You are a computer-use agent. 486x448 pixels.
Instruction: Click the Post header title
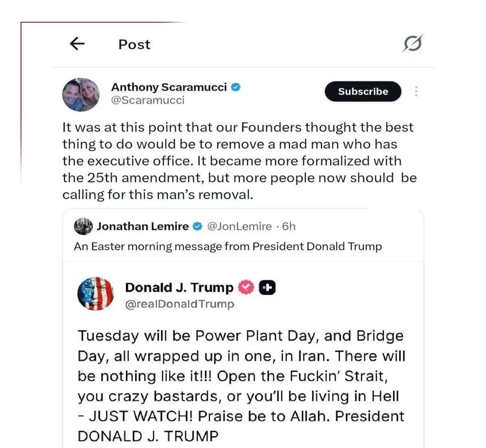[x=134, y=44]
